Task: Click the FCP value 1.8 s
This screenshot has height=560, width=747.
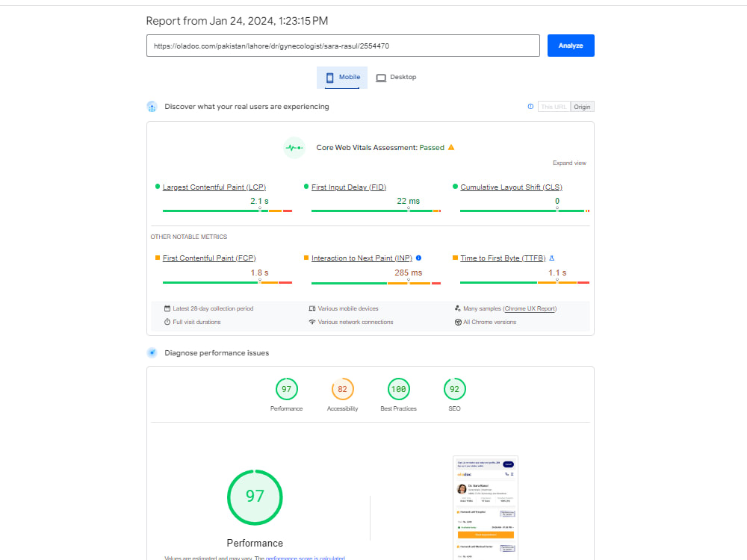Action: click(x=260, y=273)
